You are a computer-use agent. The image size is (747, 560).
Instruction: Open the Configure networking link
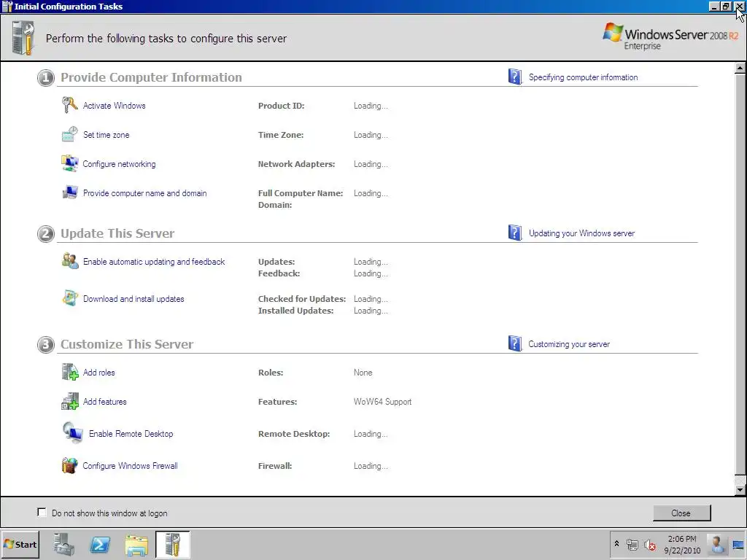click(119, 164)
